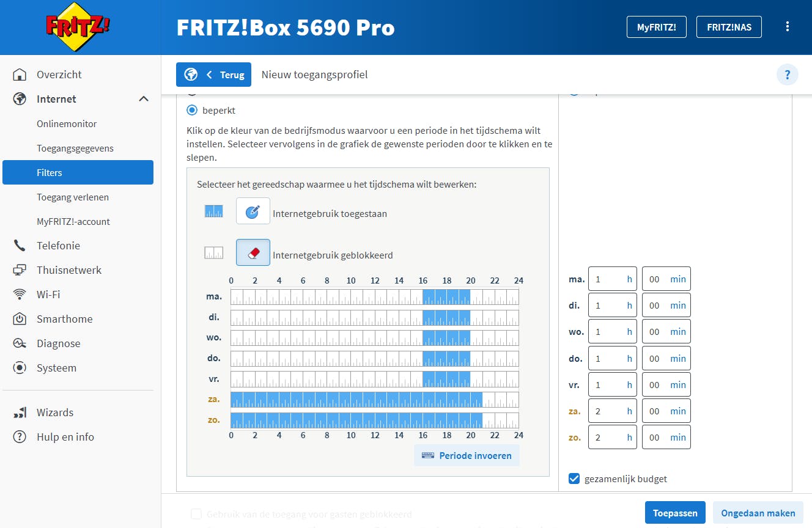The height and width of the screenshot is (528, 812).
Task: Toggle the 'gezamenlijk budget' checkbox
Action: (x=574, y=479)
